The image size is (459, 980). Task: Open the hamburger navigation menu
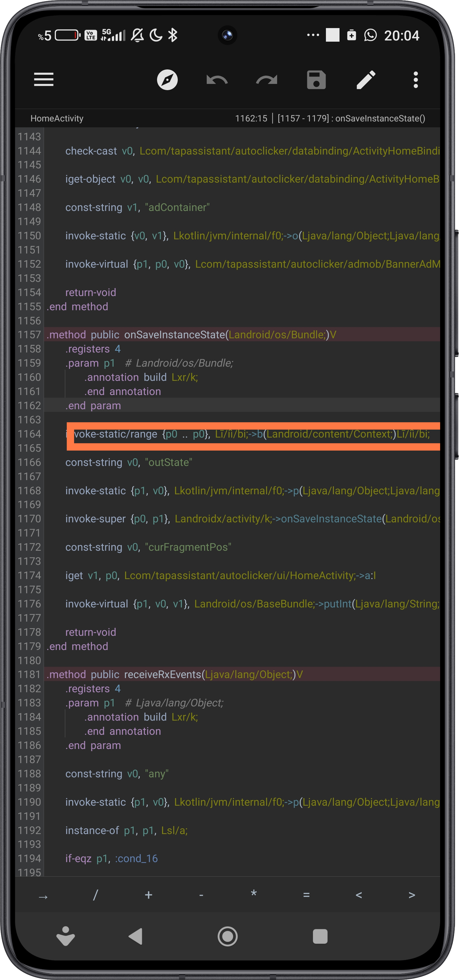[x=43, y=79]
